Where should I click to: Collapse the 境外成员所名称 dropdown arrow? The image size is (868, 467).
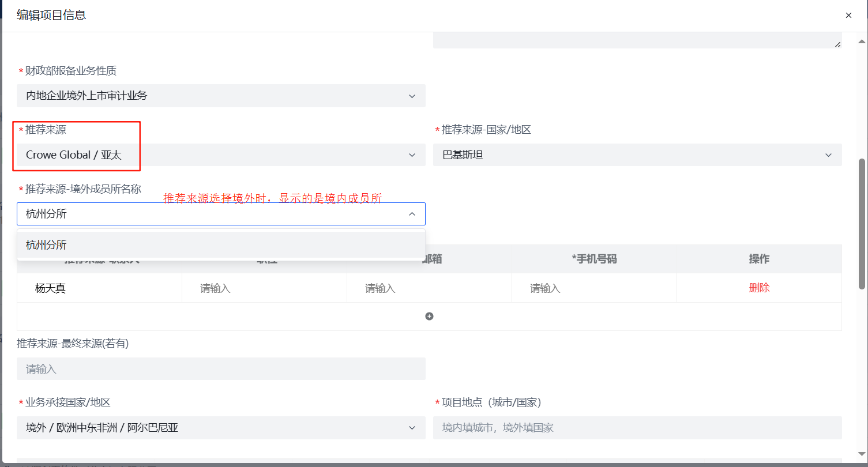point(412,214)
